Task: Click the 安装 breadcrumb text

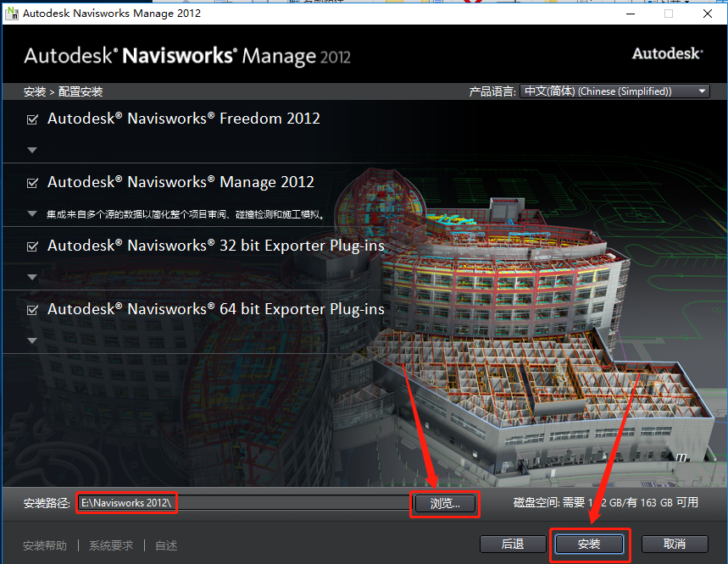Action: 35,91
